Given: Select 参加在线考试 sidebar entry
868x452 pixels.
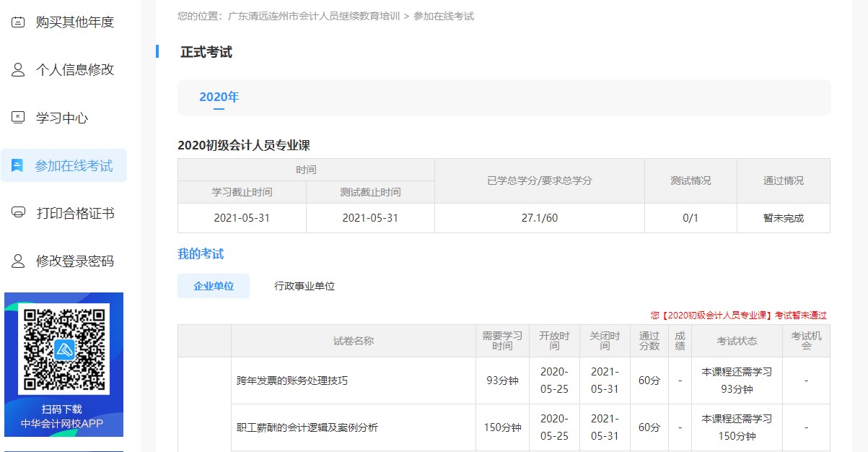Looking at the screenshot, I should click(63, 165).
